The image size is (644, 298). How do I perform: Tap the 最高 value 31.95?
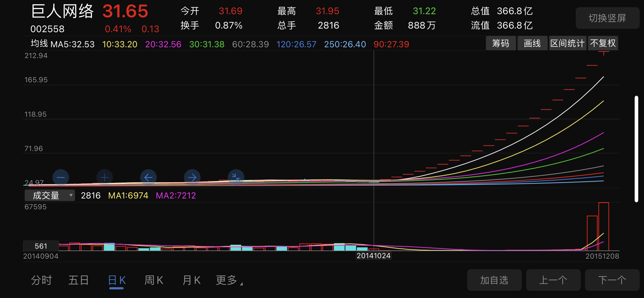click(328, 11)
